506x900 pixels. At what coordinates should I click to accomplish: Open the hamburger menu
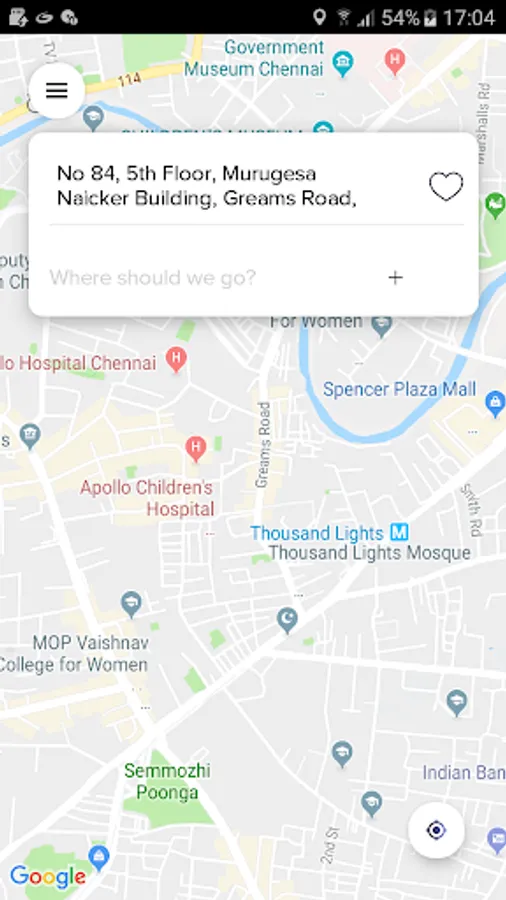coord(57,91)
